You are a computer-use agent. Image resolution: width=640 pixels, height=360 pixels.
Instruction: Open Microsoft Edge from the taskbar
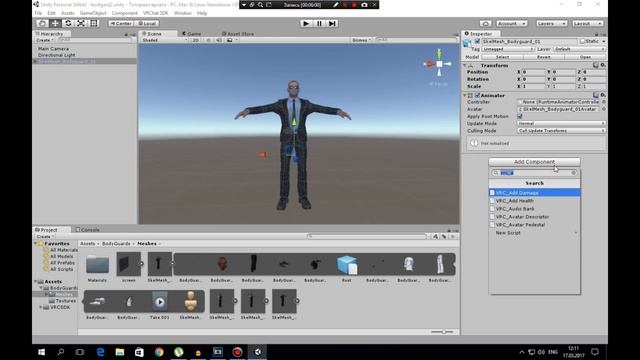tap(100, 352)
